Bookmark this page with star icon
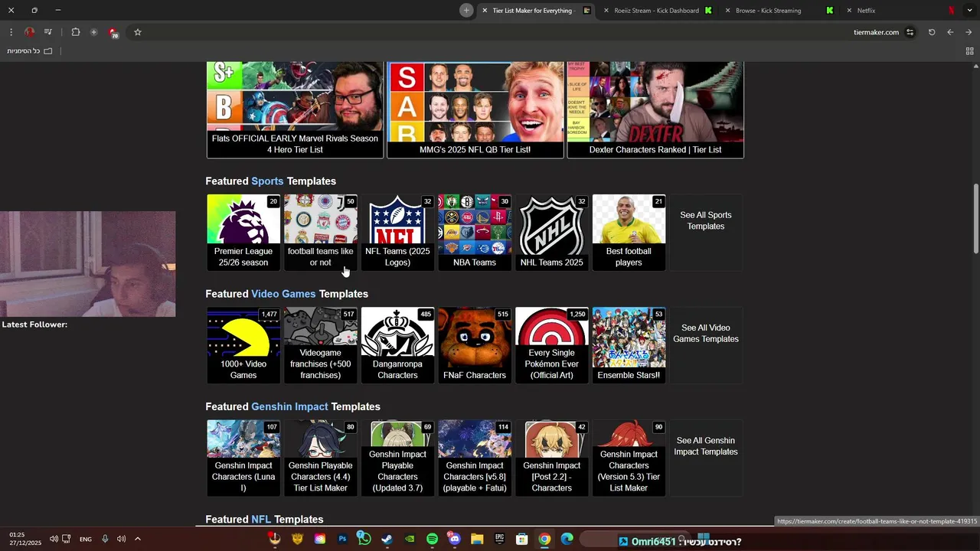 pyautogui.click(x=138, y=32)
